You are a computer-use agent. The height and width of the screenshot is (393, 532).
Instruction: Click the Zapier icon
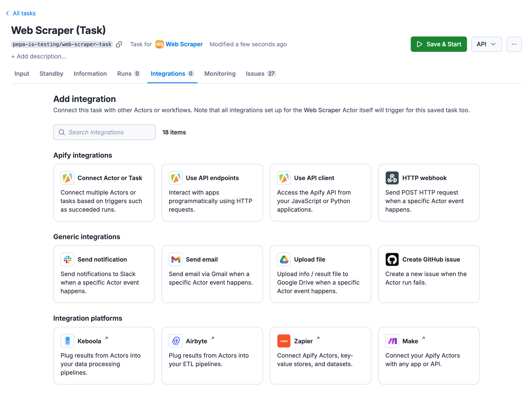pos(284,341)
